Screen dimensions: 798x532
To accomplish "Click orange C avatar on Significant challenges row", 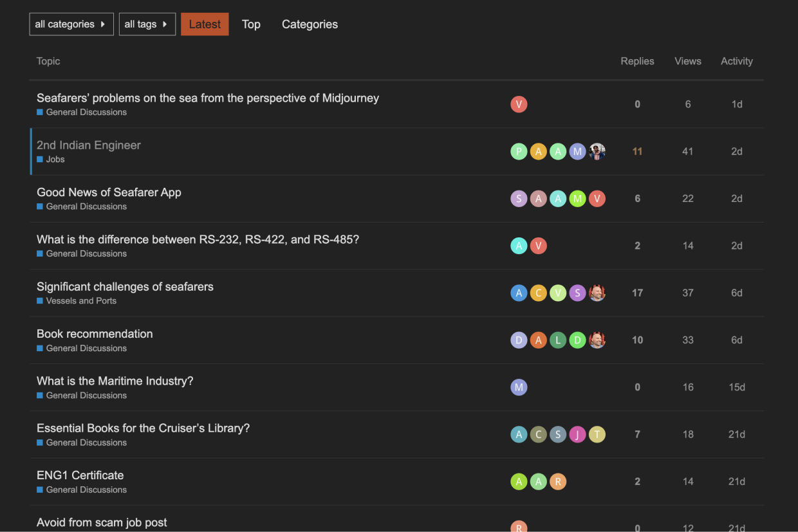I will [539, 293].
